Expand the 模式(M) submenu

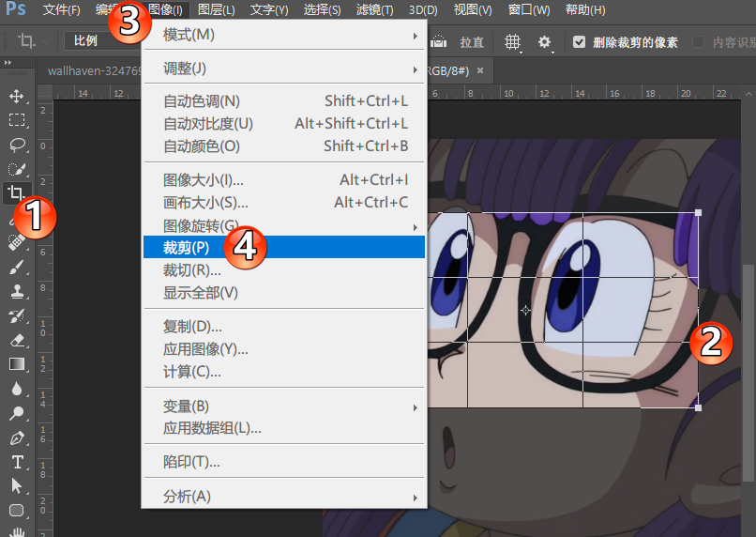pyautogui.click(x=283, y=35)
